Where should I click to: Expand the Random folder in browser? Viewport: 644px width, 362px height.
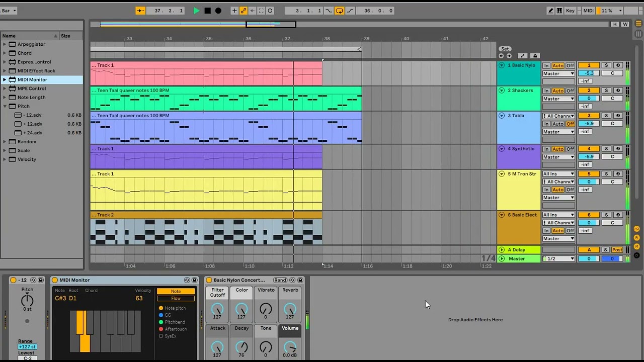[5, 142]
